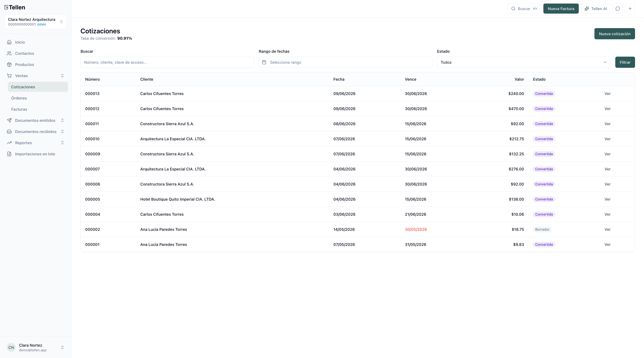Click the top Buscar ⌘K search box

(524, 9)
